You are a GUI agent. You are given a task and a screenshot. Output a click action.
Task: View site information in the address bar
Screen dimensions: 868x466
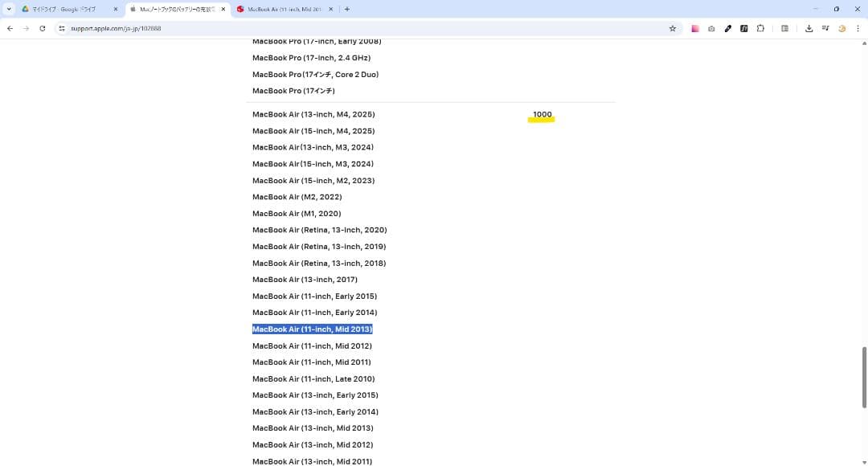[x=61, y=28]
